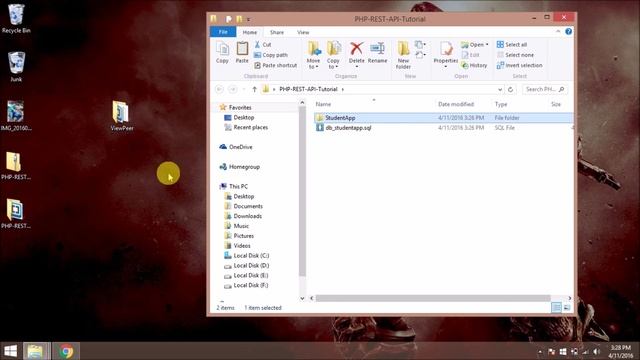
Task: Switch to the Share ribbon tab
Action: (x=276, y=32)
